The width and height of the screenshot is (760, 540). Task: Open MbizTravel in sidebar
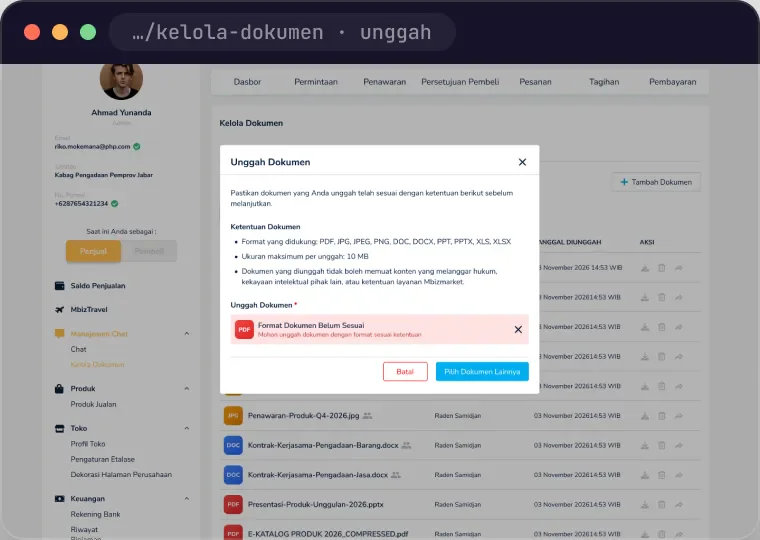tap(89, 309)
